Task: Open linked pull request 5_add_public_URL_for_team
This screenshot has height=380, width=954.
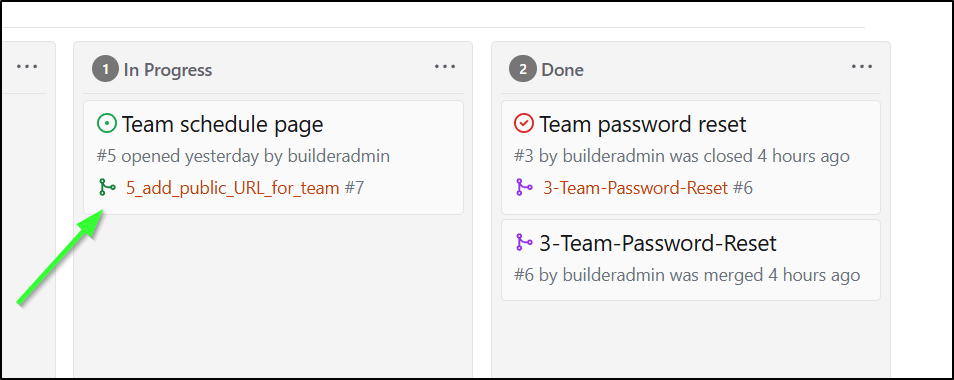Action: click(232, 188)
